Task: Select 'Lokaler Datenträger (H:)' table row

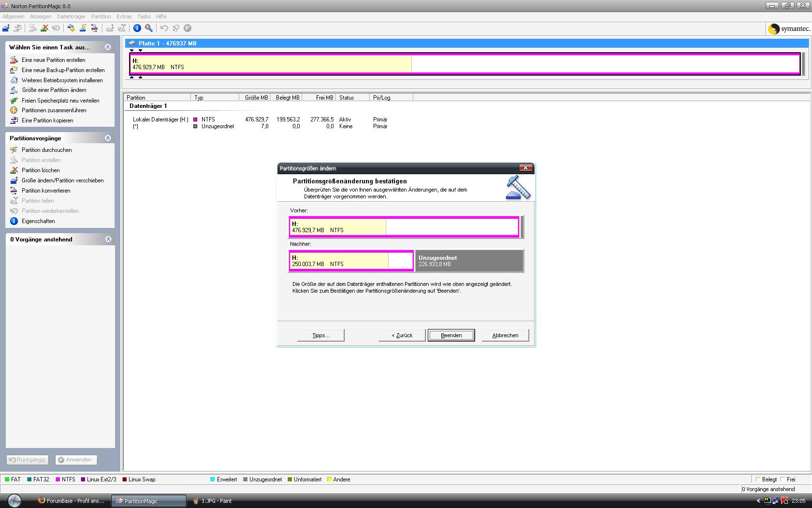Action: point(261,119)
